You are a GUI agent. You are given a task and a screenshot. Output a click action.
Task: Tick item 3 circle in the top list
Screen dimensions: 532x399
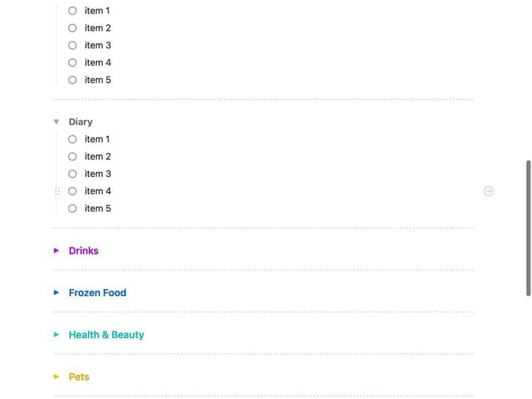tap(72, 45)
